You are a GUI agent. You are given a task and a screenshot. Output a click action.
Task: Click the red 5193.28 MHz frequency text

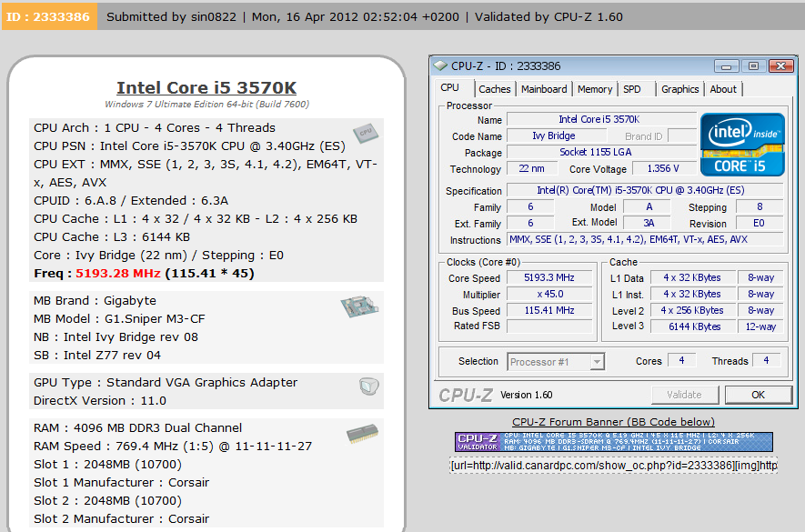pos(118,273)
